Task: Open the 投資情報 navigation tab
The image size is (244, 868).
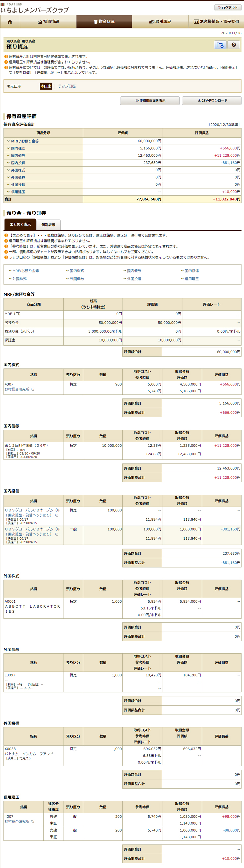Action: [x=48, y=22]
